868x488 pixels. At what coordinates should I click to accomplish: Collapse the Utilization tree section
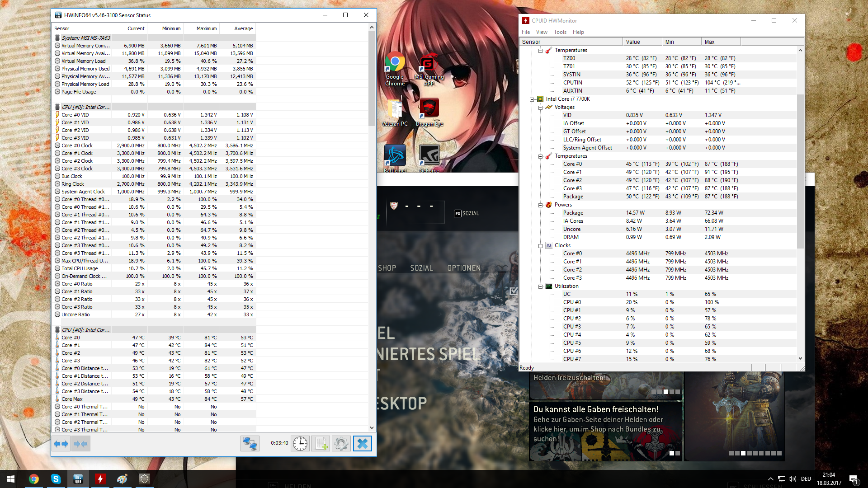540,286
